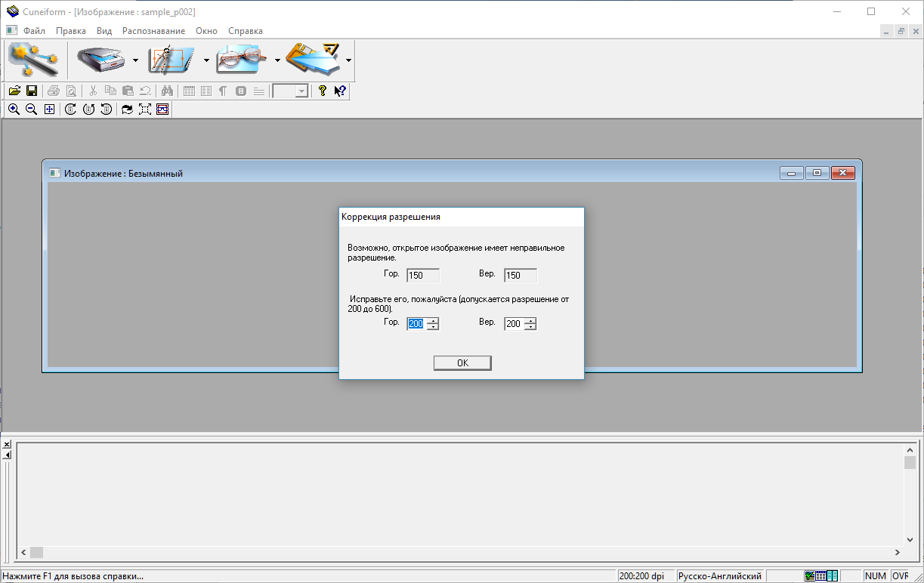Click the zoom out magnifier icon
The height and width of the screenshot is (583, 924).
tap(31, 110)
